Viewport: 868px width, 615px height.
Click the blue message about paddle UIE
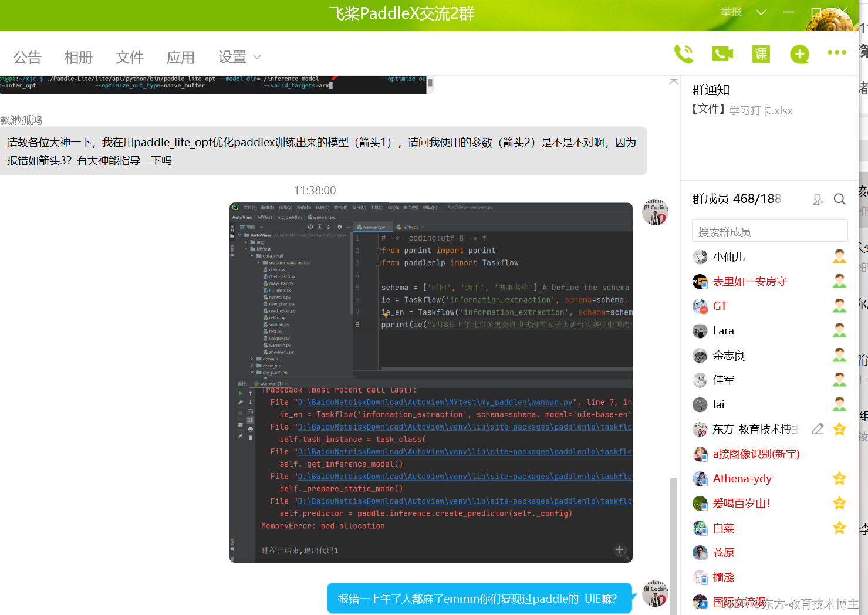click(479, 599)
